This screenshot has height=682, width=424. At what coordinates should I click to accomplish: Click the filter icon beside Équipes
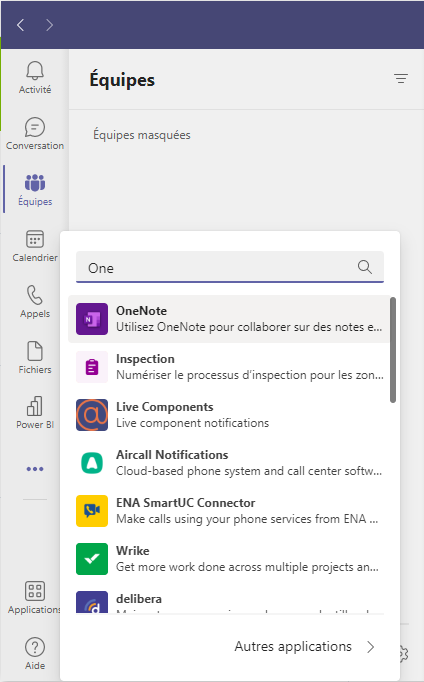(401, 79)
